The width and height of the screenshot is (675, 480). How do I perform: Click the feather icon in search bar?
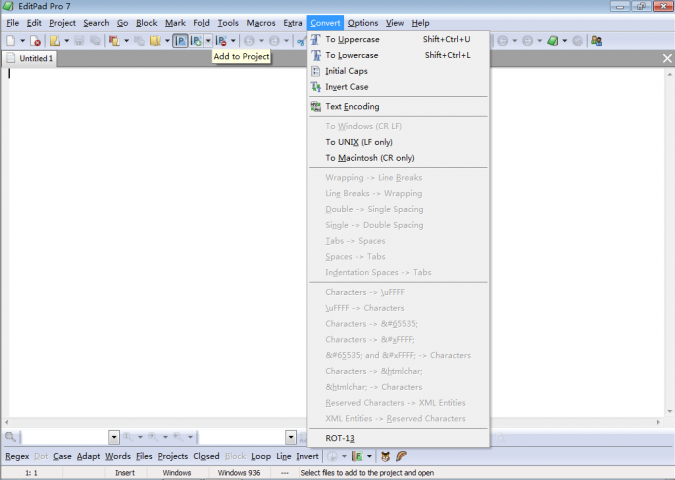click(x=401, y=456)
